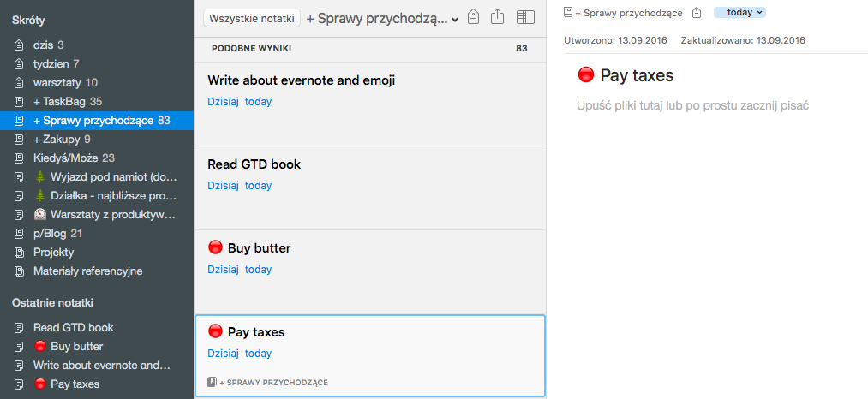Click the notebook selector in note editor header

(623, 13)
